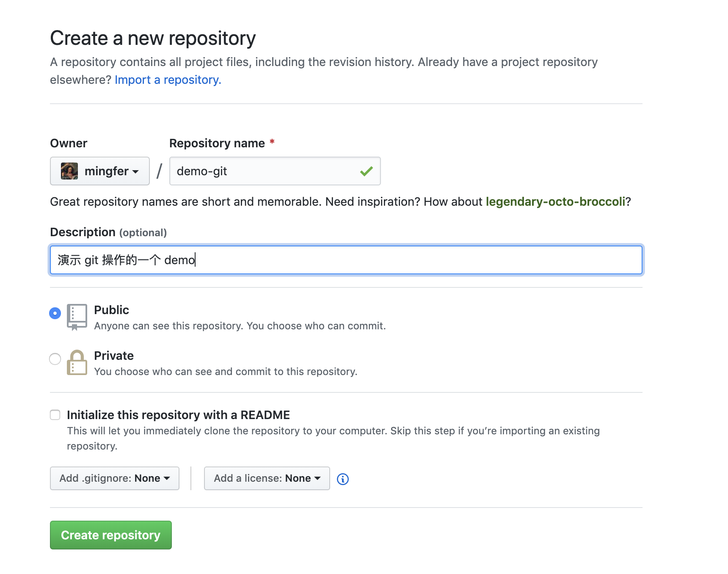Expand the Add a license dropdown
Screen dimensions: 728x574
pos(267,478)
